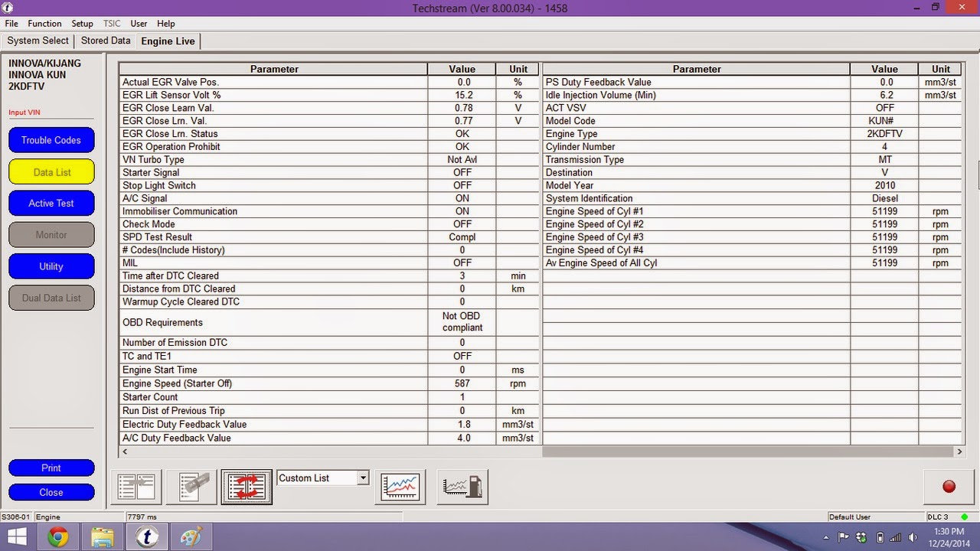The width and height of the screenshot is (980, 551).
Task: Open the User menu
Action: click(139, 24)
